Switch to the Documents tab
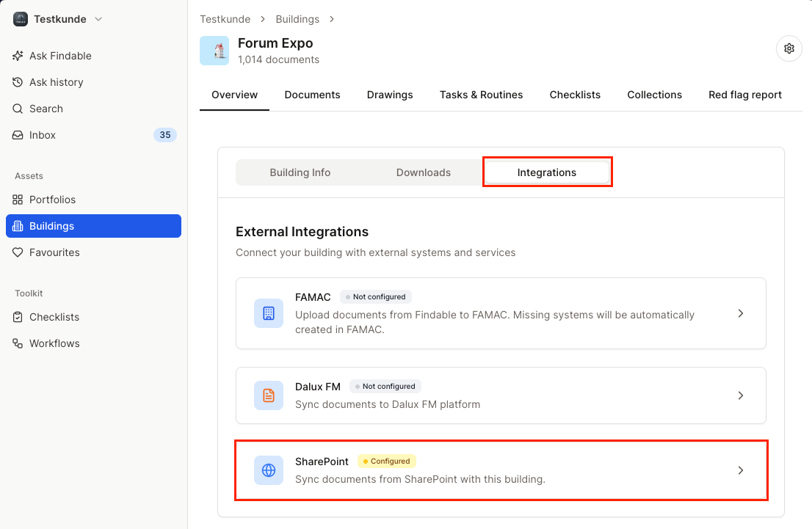This screenshot has width=812, height=529. click(312, 95)
